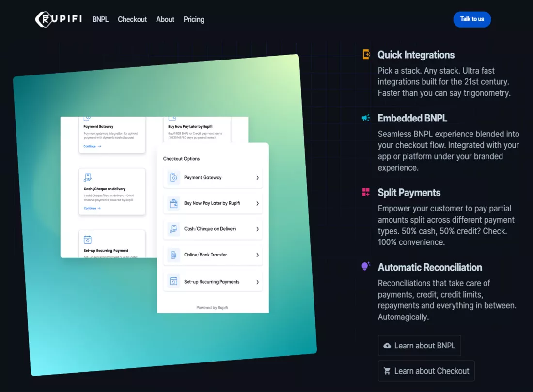The height and width of the screenshot is (392, 533).
Task: Click Continue link in Cash/Cheque on delivery card
Action: 92,209
